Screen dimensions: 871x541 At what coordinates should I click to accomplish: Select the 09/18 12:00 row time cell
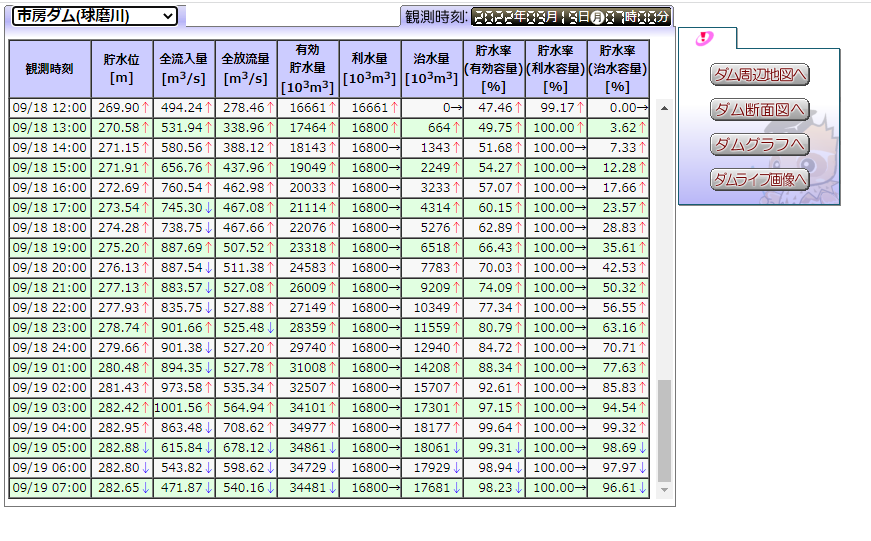point(50,108)
